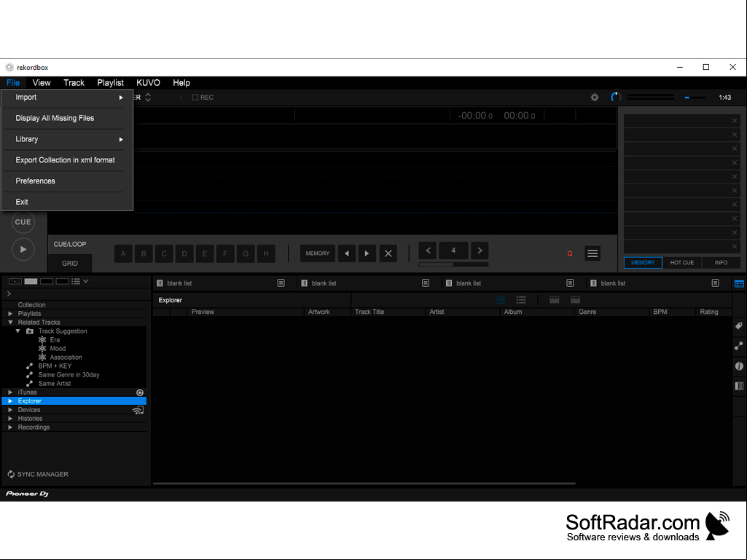Select the GRID tab
747x560 pixels.
(70, 264)
